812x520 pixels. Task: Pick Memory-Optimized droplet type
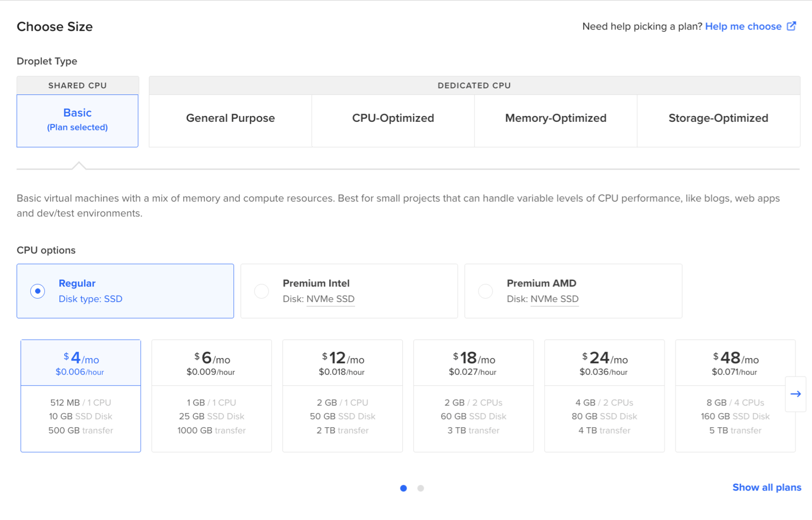click(556, 119)
